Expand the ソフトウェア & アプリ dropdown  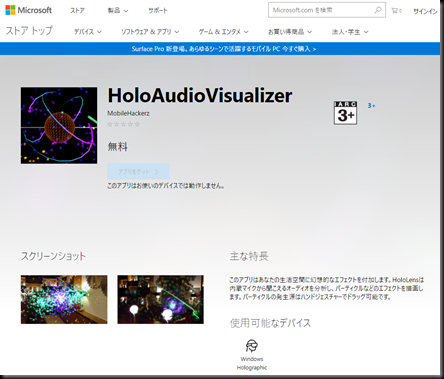point(150,32)
